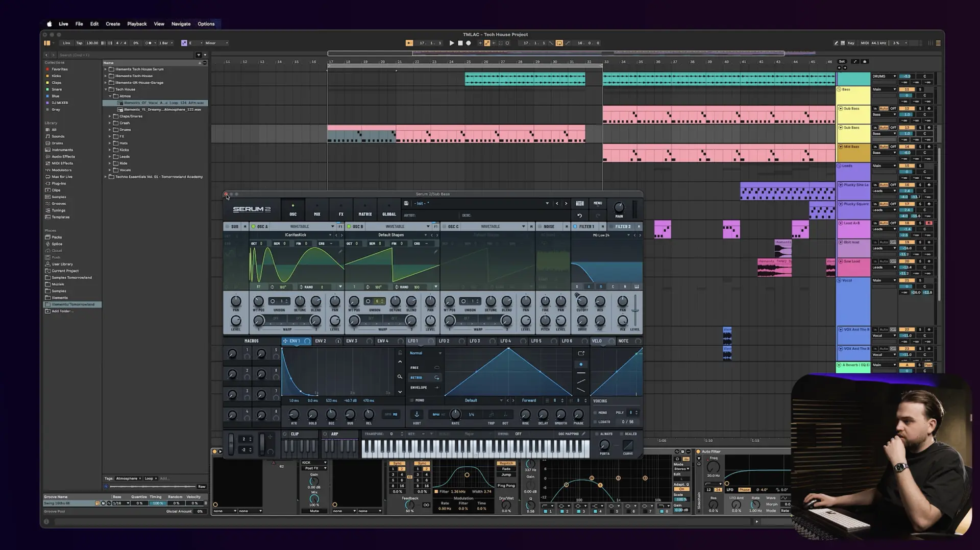Image resolution: width=980 pixels, height=550 pixels.
Task: Select the LFO flat line shape tool
Action: 581,373
